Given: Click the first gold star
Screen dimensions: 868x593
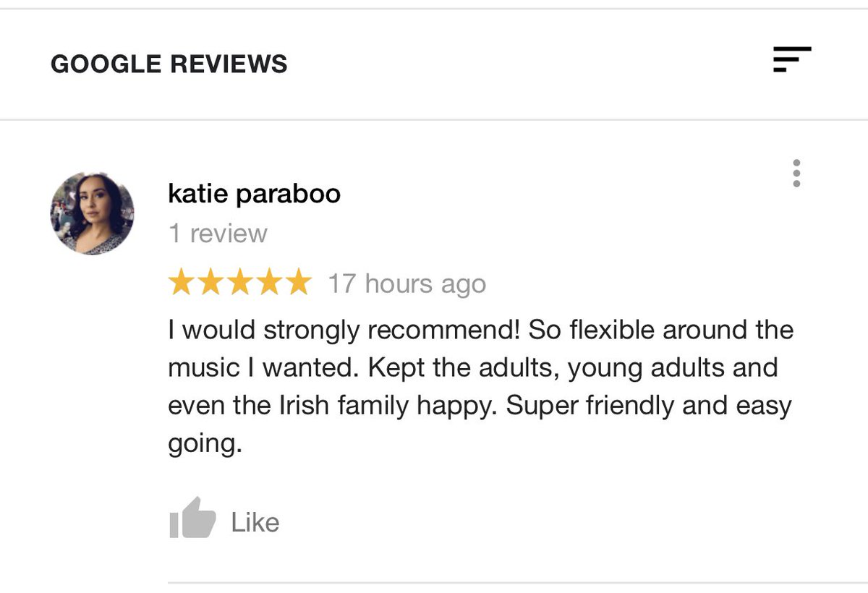Looking at the screenshot, I should [182, 283].
